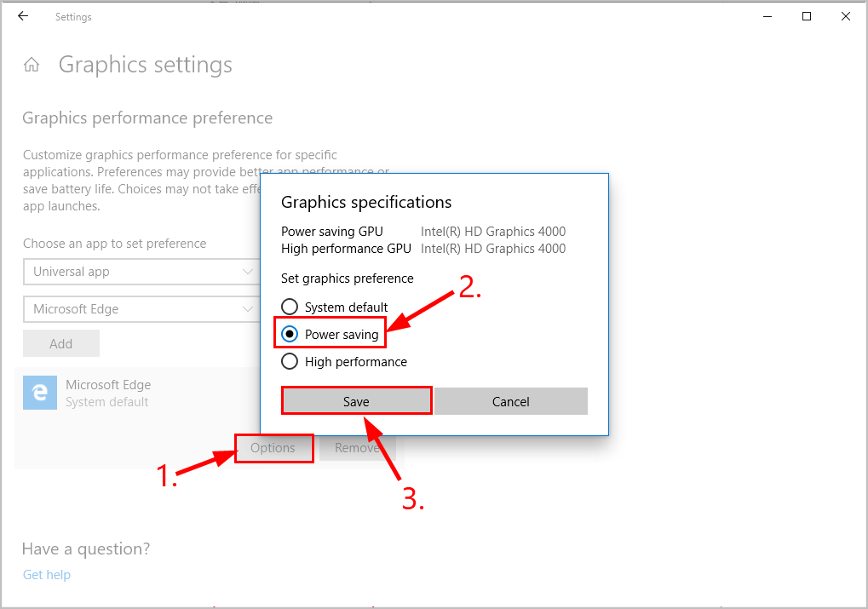Image resolution: width=868 pixels, height=609 pixels.
Task: Click the Microsoft Edge app icon
Action: (40, 393)
